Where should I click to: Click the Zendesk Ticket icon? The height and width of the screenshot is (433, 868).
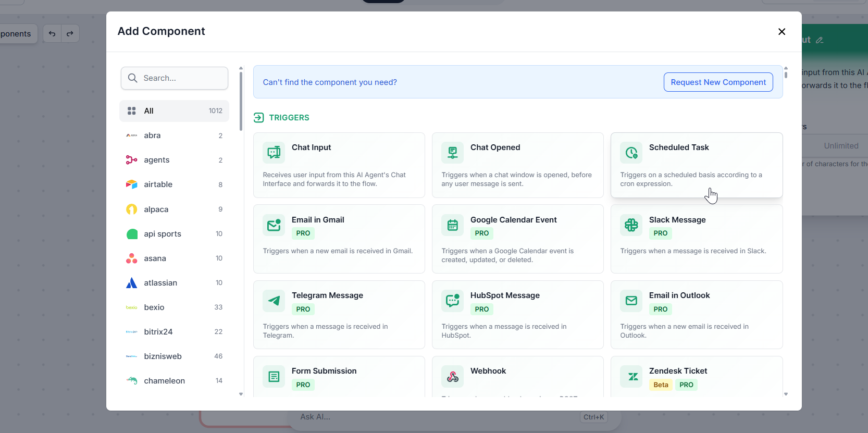click(x=631, y=376)
